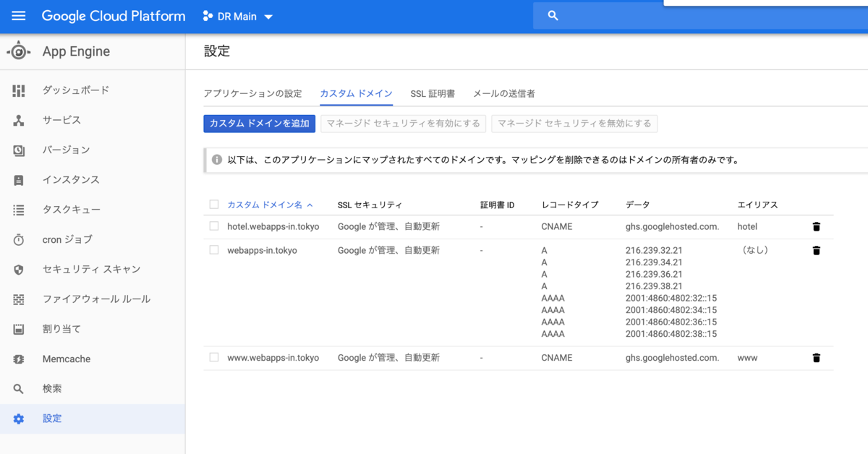Click the 2001:4860:4802:38::15 AAAA value
This screenshot has height=454, width=868.
(x=671, y=334)
